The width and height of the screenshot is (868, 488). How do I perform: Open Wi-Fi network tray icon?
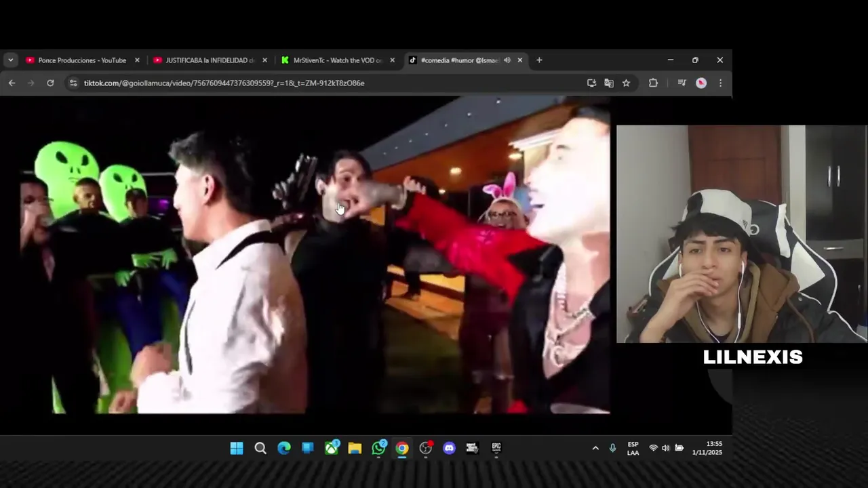653,448
